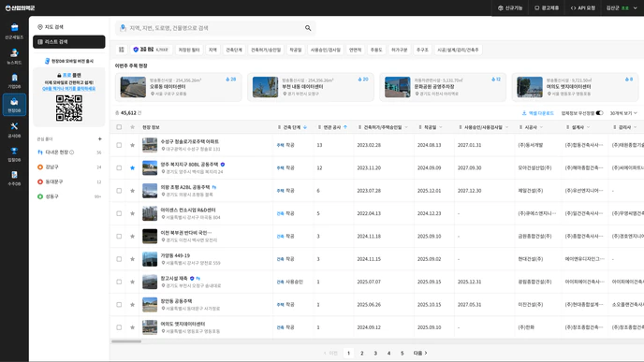Star the 수성구 청솔로가로주택 아파트 row
The image size is (644, 362).
tap(132, 145)
